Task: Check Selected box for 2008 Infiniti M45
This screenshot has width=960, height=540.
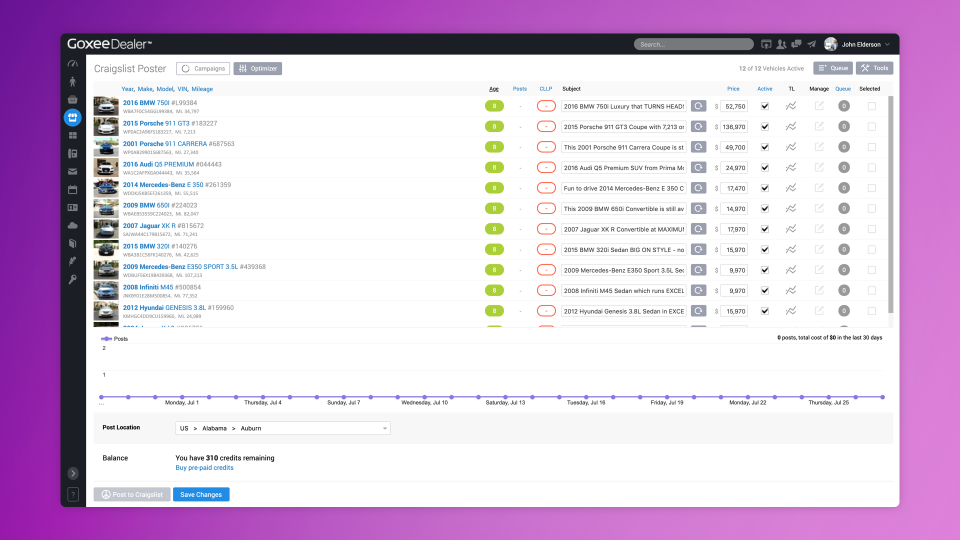Action: pyautogui.click(x=872, y=290)
